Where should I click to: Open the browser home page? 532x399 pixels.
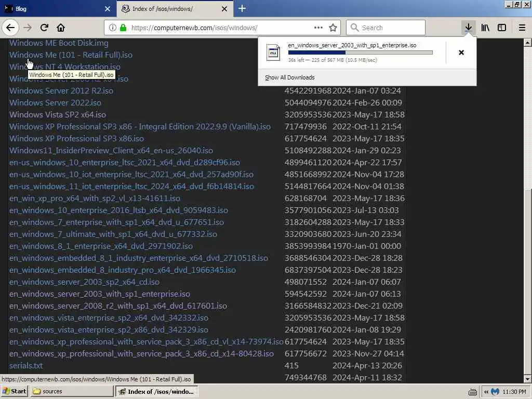[x=61, y=28]
